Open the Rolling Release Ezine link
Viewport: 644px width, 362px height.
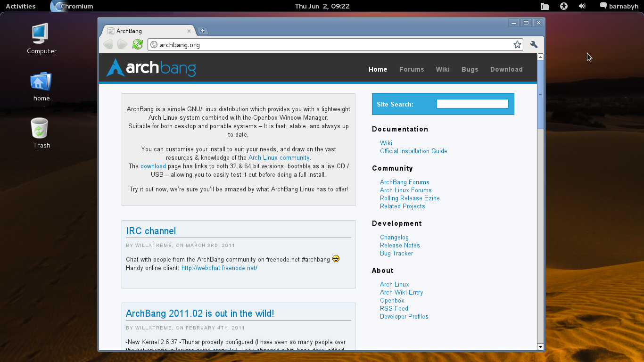[x=410, y=198]
